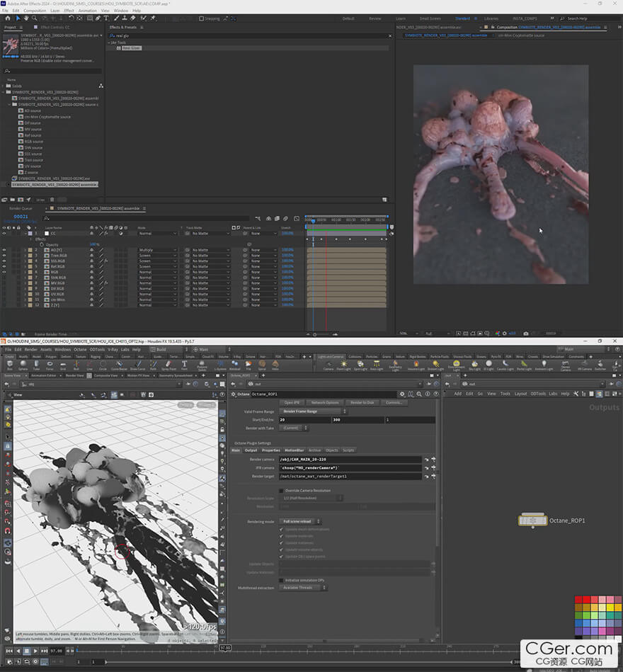Open Render with Take dropdown
The height and width of the screenshot is (672, 623).
tap(294, 428)
